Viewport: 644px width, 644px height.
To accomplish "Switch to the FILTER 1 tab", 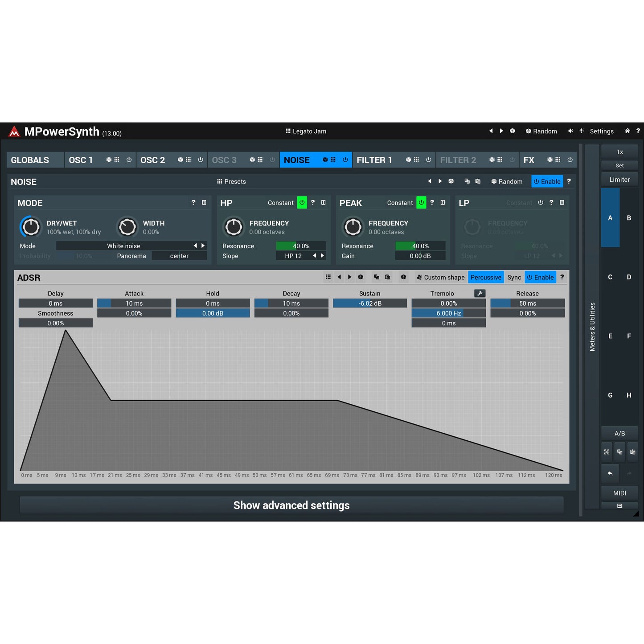I will point(374,160).
